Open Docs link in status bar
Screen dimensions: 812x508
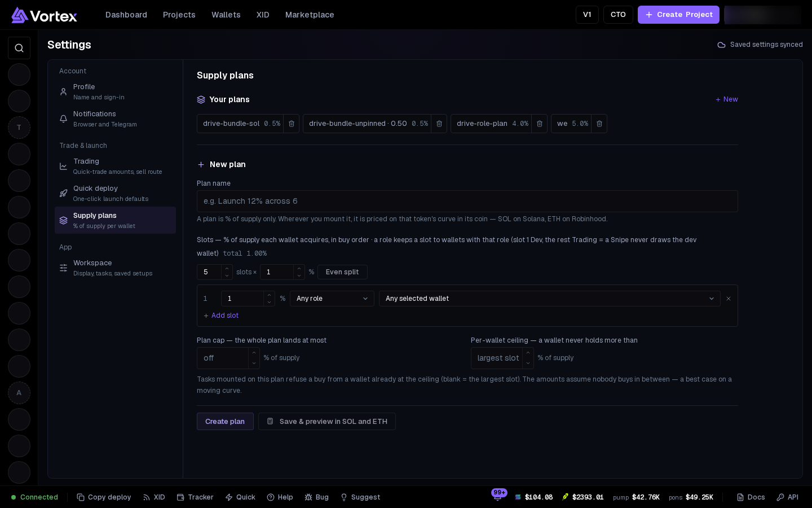(x=751, y=497)
